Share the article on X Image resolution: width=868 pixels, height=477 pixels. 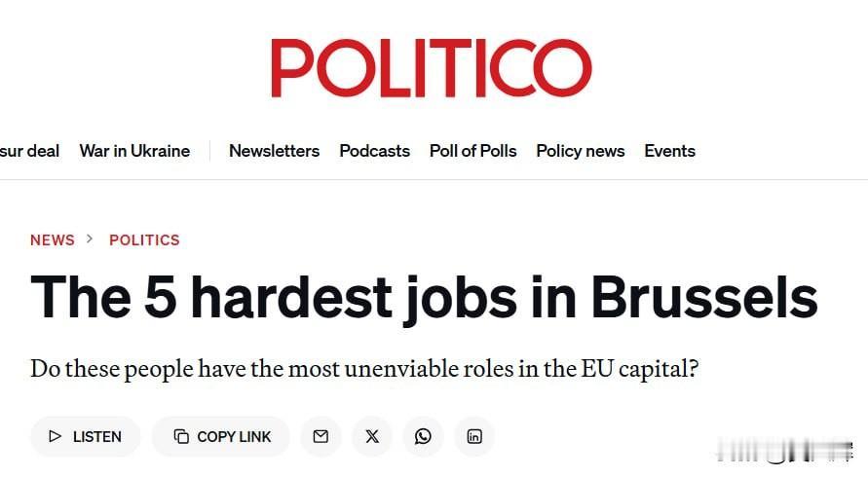tap(372, 437)
